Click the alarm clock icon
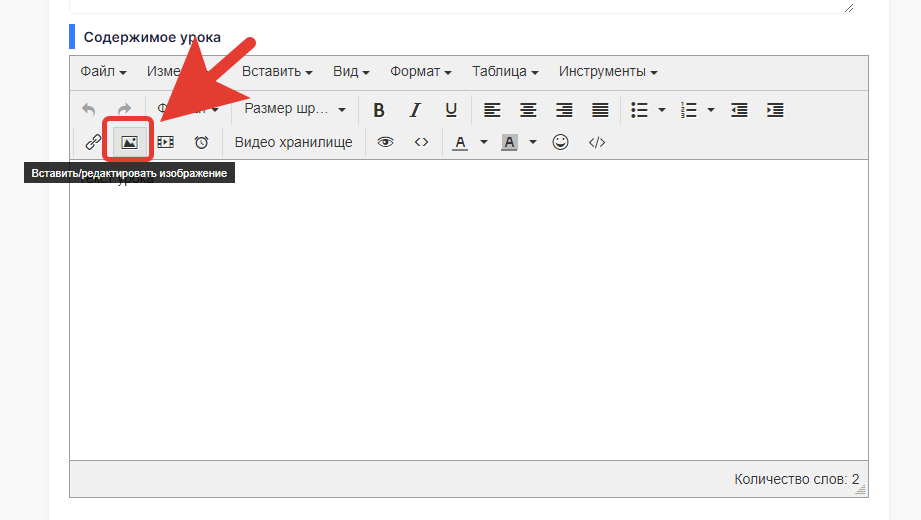This screenshot has height=520, width=921. (201, 142)
